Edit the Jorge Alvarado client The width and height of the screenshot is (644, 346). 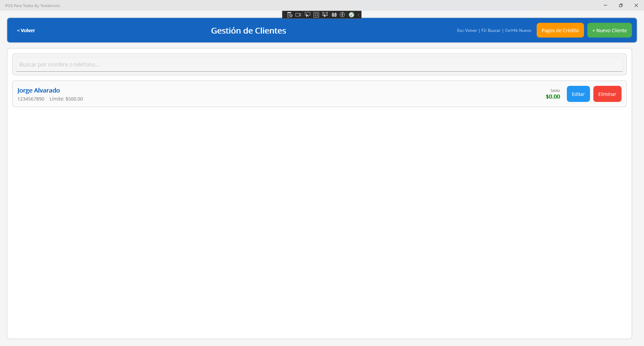click(578, 94)
